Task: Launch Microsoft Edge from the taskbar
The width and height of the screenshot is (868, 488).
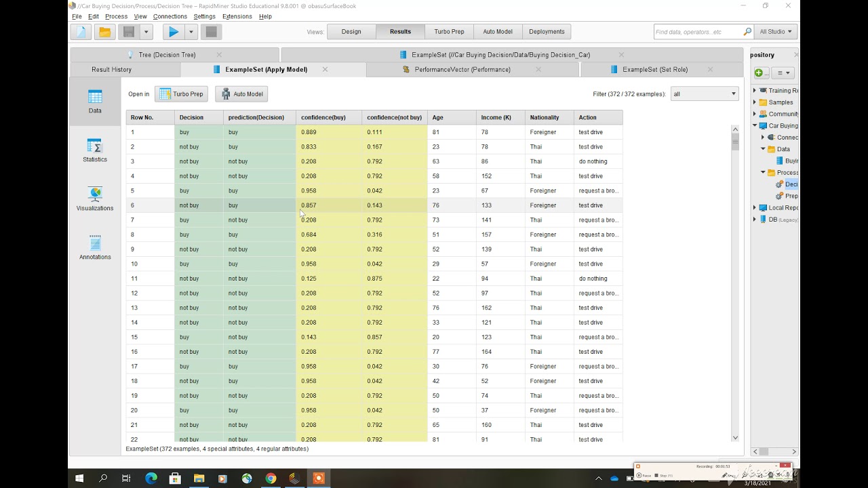Action: (151, 479)
